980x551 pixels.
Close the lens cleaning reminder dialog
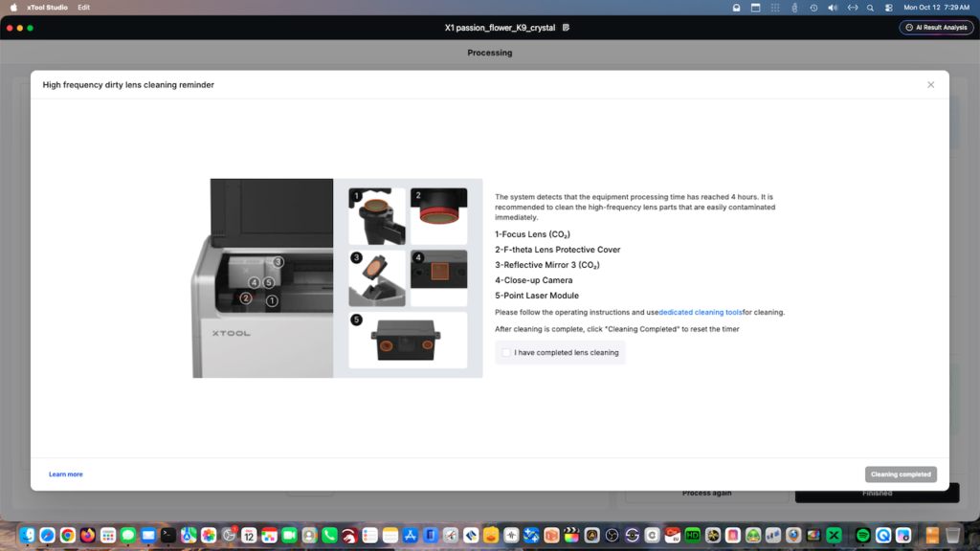(930, 85)
